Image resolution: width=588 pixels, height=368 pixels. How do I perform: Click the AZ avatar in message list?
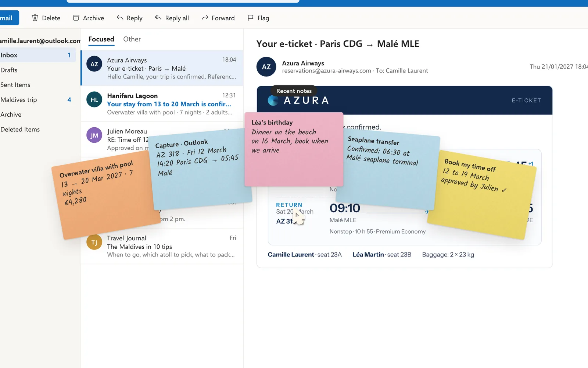[94, 64]
